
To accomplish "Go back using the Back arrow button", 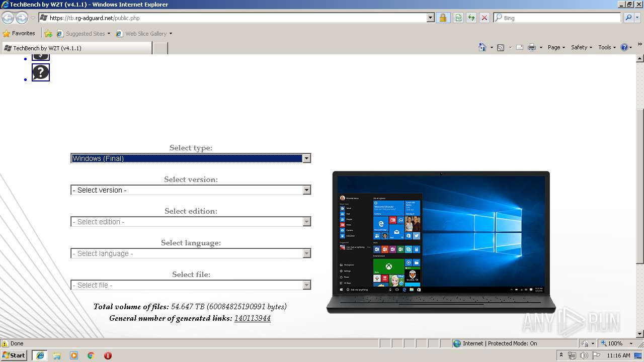I will [8, 18].
